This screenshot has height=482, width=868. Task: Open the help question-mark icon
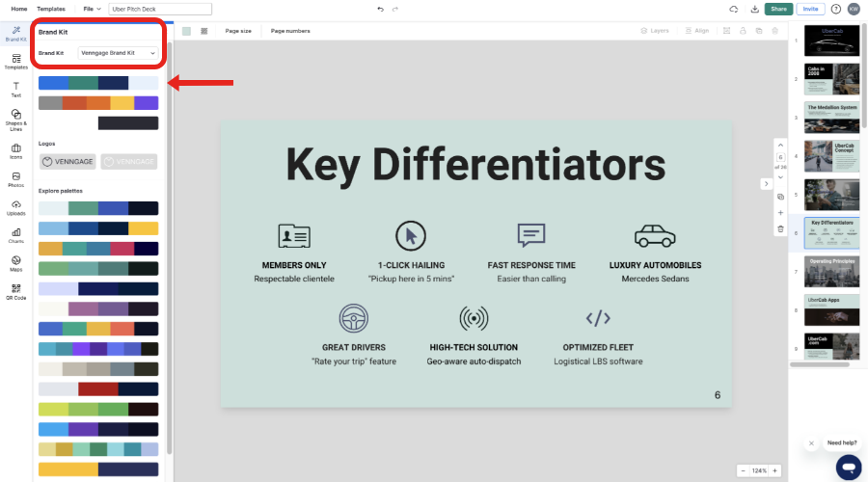836,9
